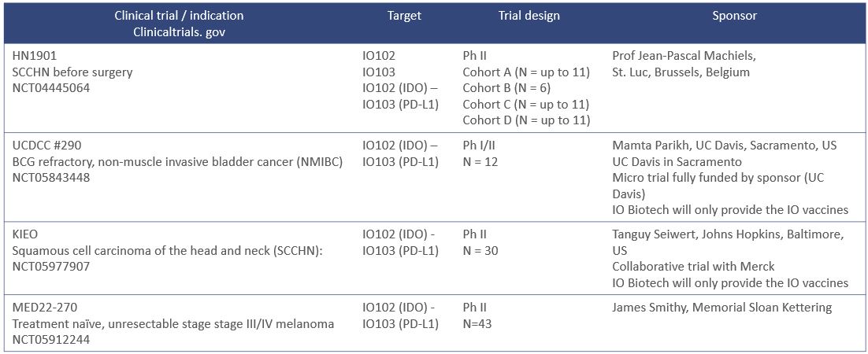This screenshot has height=354, width=868.
Task: Click the UCDCC #290 trial name
Action: [x=47, y=146]
